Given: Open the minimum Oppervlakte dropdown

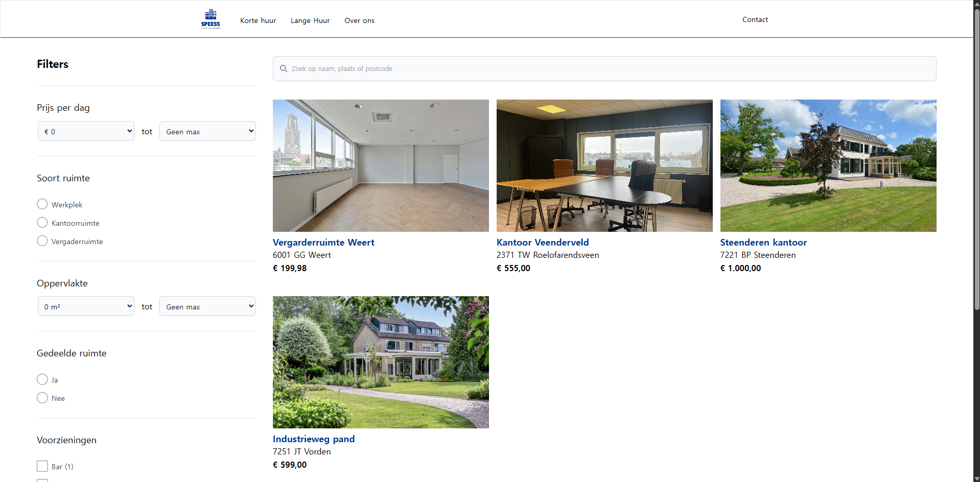Looking at the screenshot, I should point(86,306).
